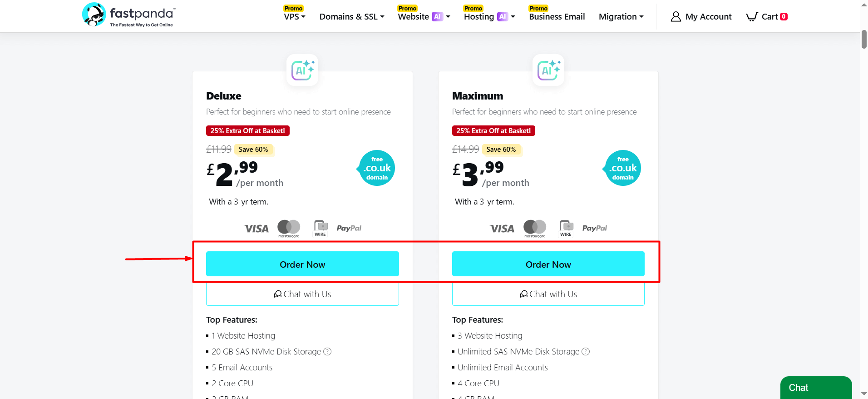Click the WIRE payment icon under Maximum
The width and height of the screenshot is (868, 399).
pos(566,228)
